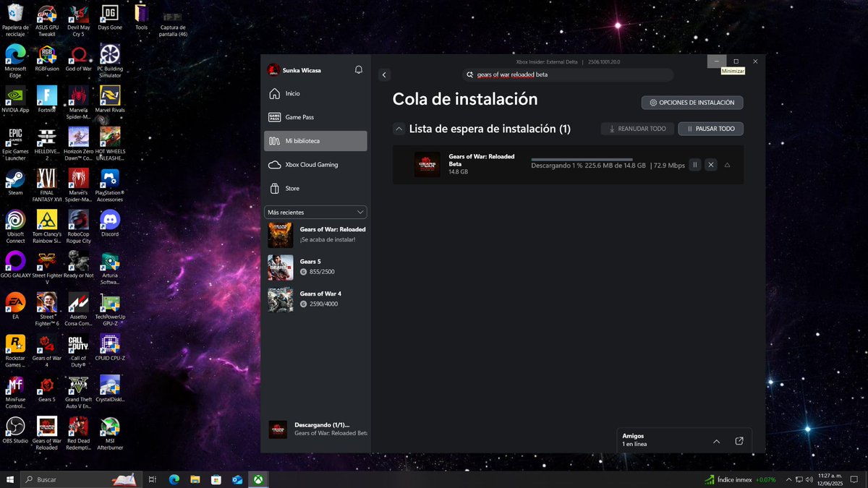Click the search field with gears of war text
This screenshot has height=488, width=868.
point(568,74)
